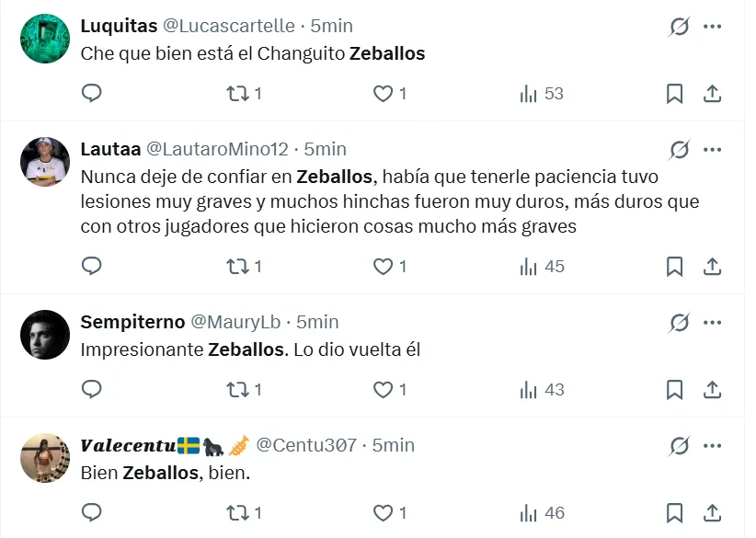
Task: View analytics for Lautaa's tweet
Action: [x=542, y=267]
